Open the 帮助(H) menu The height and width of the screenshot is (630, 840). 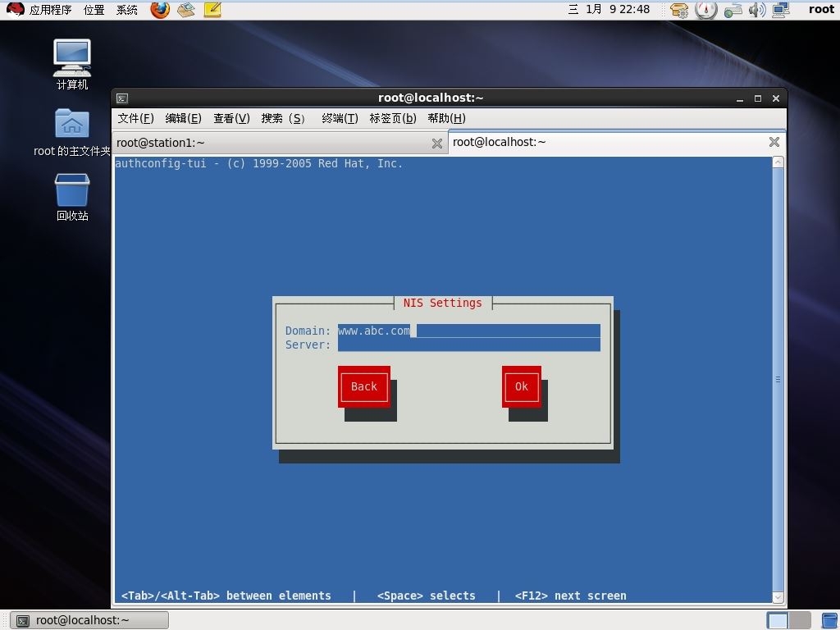pos(446,118)
